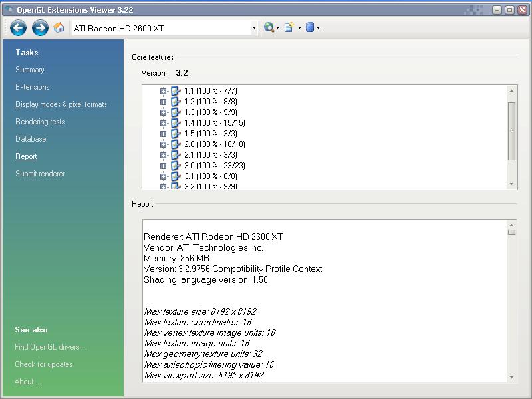Click the checkmark icon of version 2.1

pos(176,155)
